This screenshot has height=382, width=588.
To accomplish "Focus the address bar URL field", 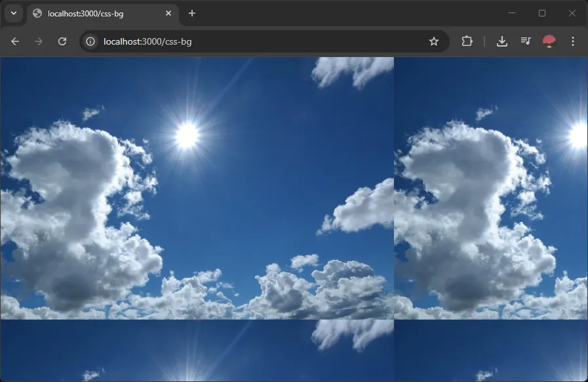I will click(262, 41).
